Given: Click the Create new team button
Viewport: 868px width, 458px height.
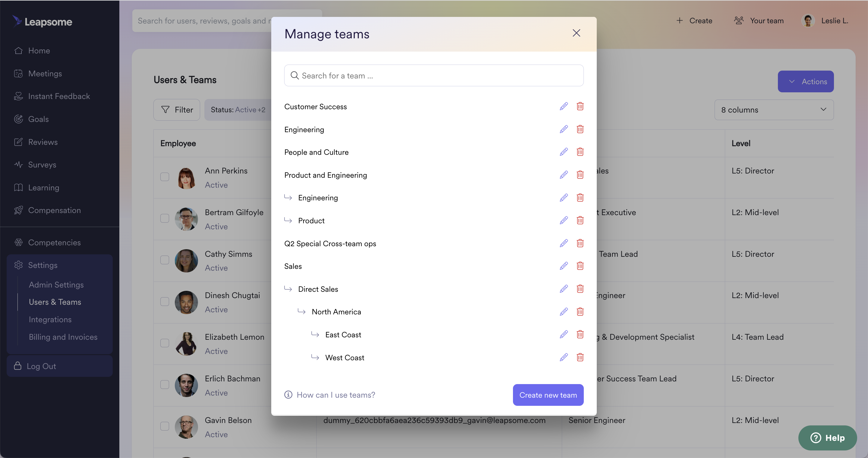Looking at the screenshot, I should pos(548,395).
